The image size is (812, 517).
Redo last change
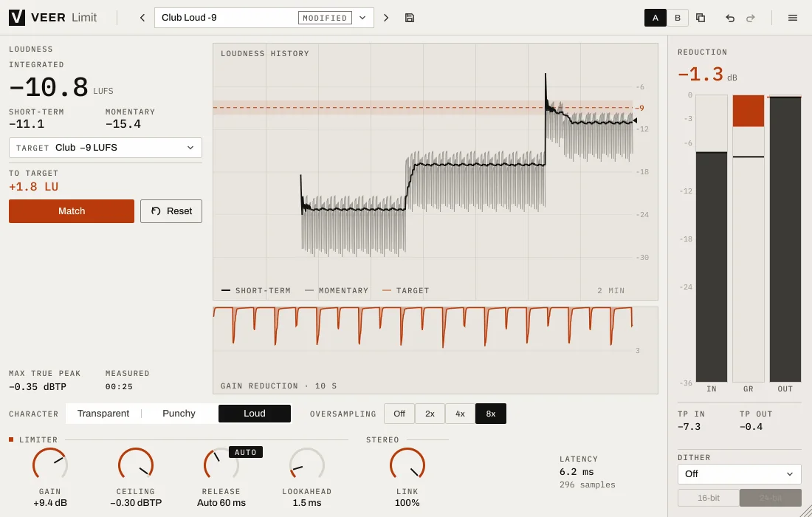[x=751, y=18]
